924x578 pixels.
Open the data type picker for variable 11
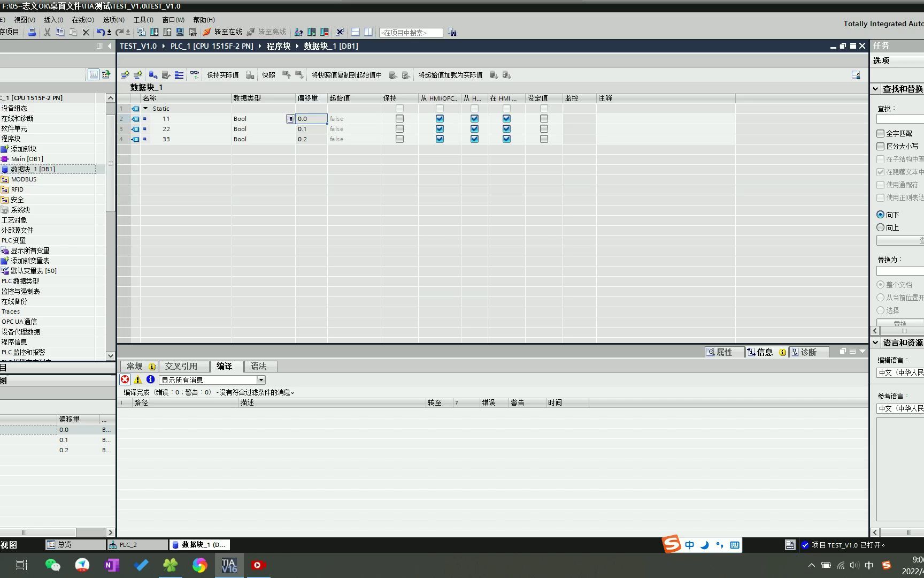(290, 119)
